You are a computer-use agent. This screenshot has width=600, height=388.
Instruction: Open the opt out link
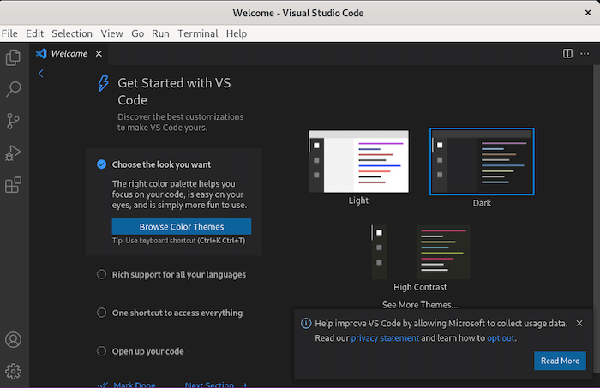click(x=501, y=338)
